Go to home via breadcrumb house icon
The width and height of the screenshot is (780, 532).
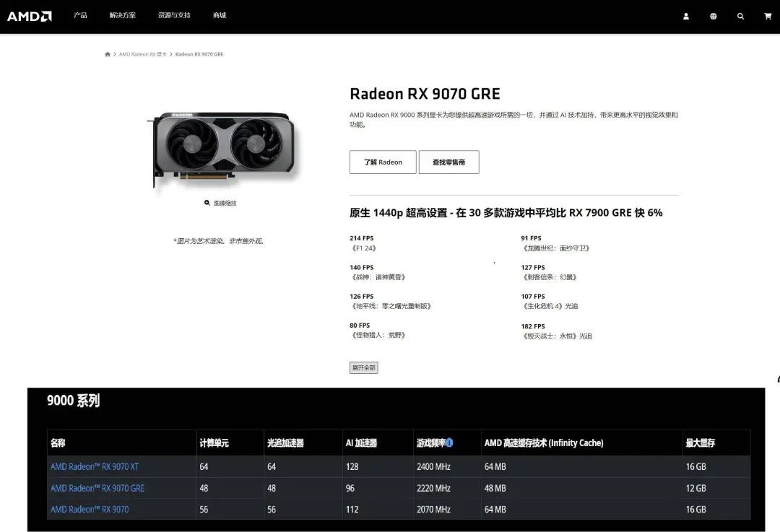108,54
